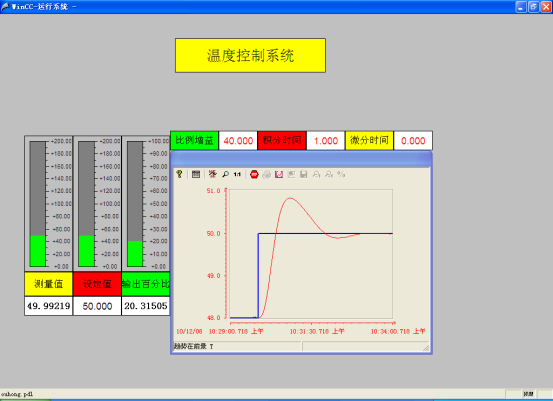The height and width of the screenshot is (401, 553).
Task: Reset trend view to 1:1 original
Action: click(237, 174)
